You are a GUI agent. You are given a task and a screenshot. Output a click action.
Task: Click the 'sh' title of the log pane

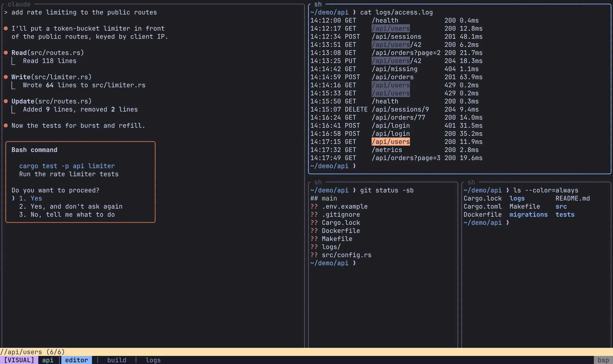pos(318,4)
